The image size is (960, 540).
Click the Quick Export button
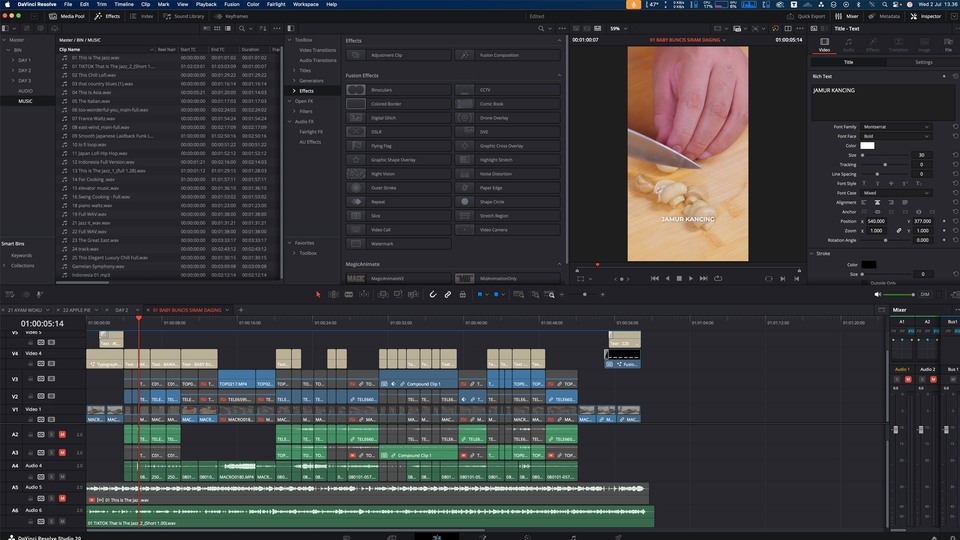[806, 17]
